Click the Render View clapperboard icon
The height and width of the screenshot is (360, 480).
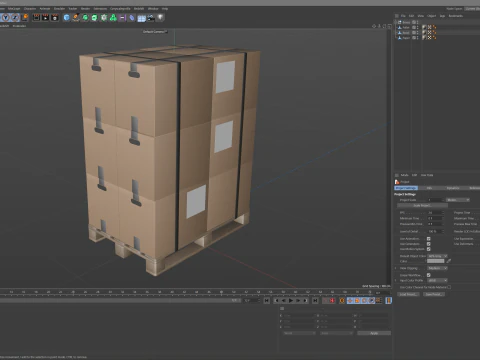tap(37, 17)
